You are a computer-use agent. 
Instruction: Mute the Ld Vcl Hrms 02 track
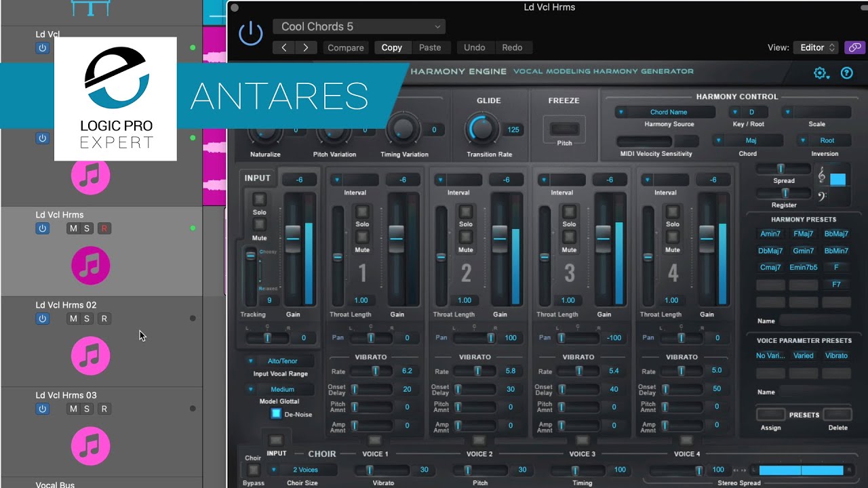[x=73, y=319]
